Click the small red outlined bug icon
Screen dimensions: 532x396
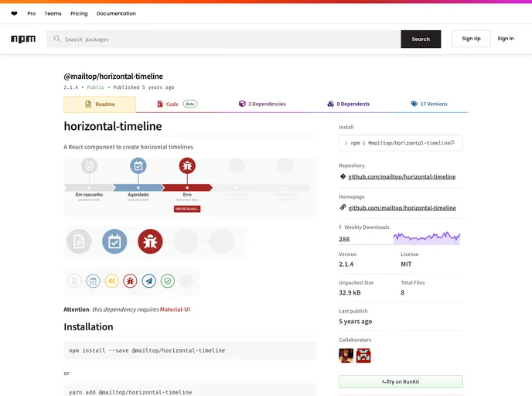130,281
